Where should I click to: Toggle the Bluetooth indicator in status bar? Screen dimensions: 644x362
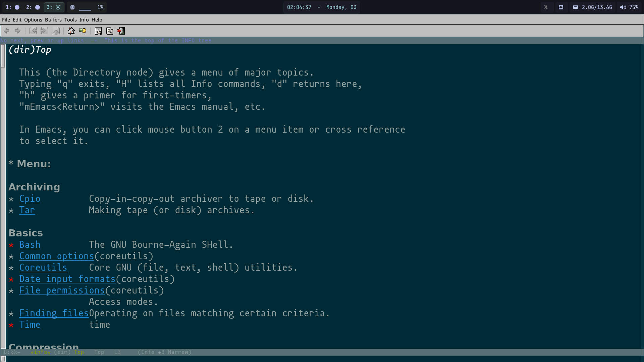[x=546, y=7]
